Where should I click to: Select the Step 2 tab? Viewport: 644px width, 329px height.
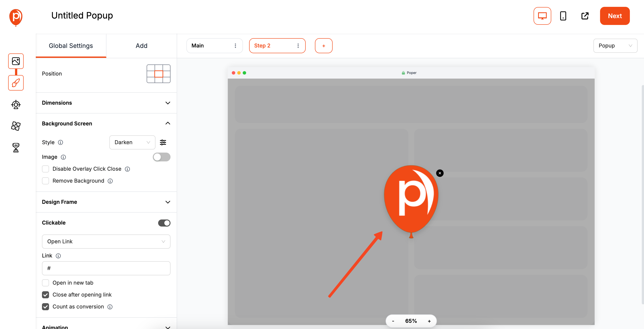[x=277, y=46]
